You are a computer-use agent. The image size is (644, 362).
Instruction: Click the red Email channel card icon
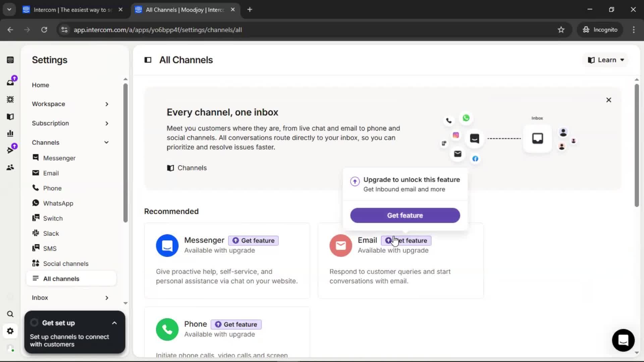pyautogui.click(x=340, y=245)
